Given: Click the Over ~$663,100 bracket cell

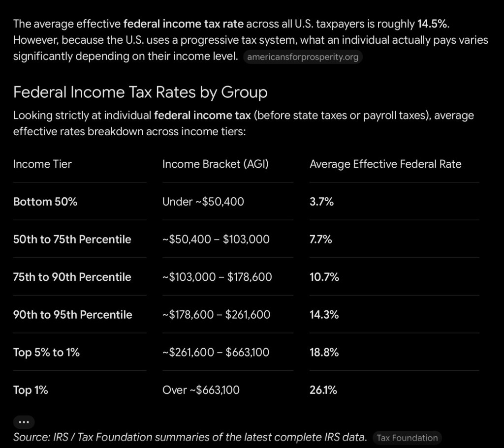Looking at the screenshot, I should 201,390.
